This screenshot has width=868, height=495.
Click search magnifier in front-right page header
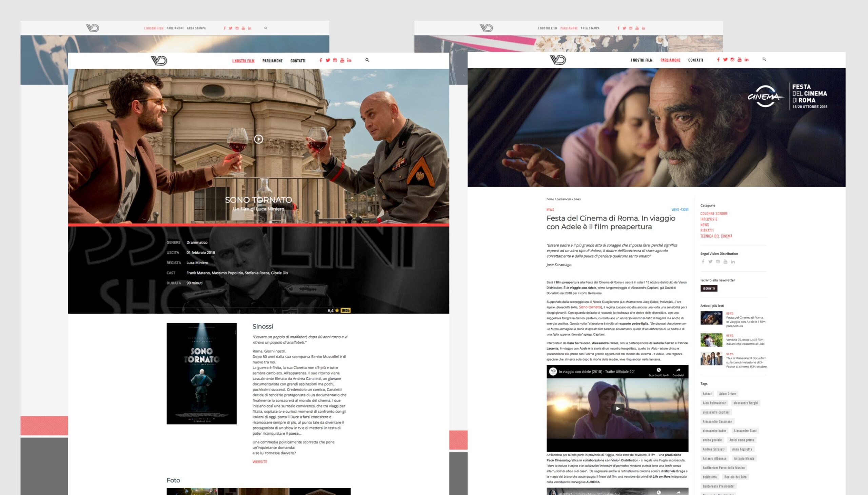[764, 59]
